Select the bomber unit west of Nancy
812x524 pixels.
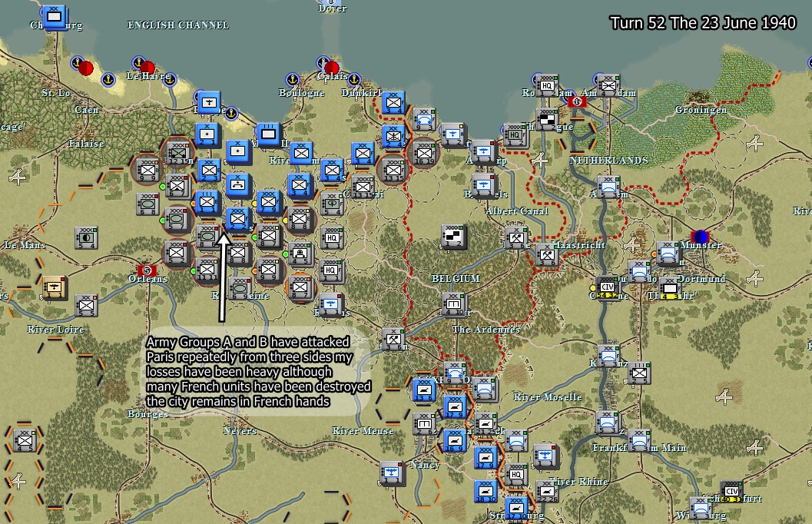(392, 473)
